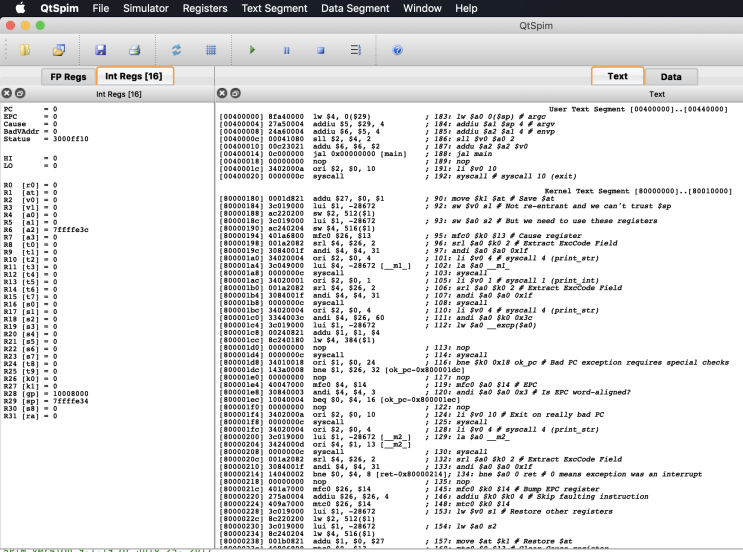Click the Single Step icon
Viewport: 743px width, 552px height.
355,49
